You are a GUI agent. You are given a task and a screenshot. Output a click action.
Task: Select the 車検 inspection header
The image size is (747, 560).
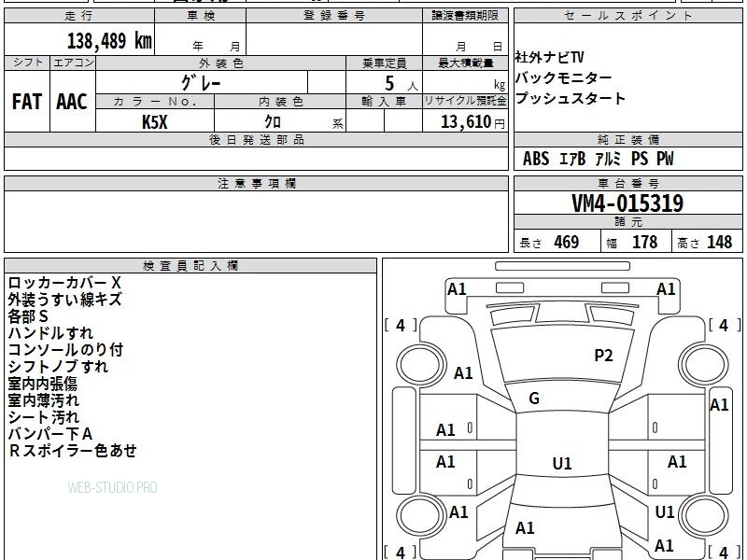[201, 16]
